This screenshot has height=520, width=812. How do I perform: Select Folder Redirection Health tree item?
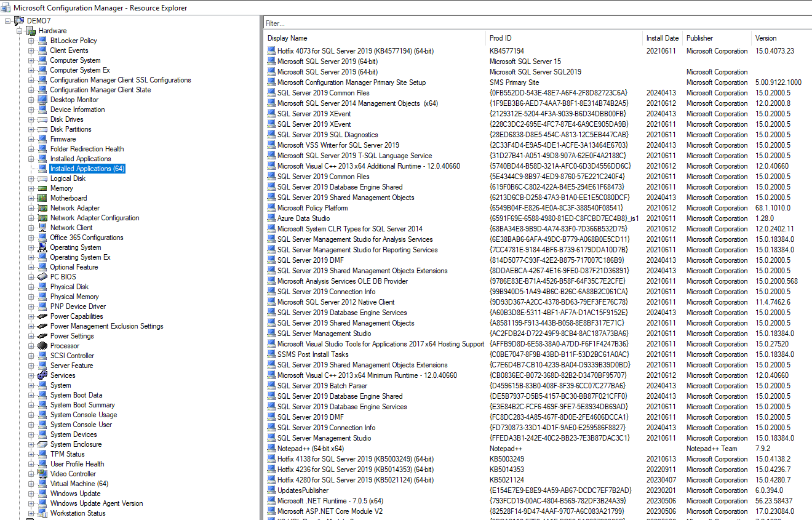[87, 149]
